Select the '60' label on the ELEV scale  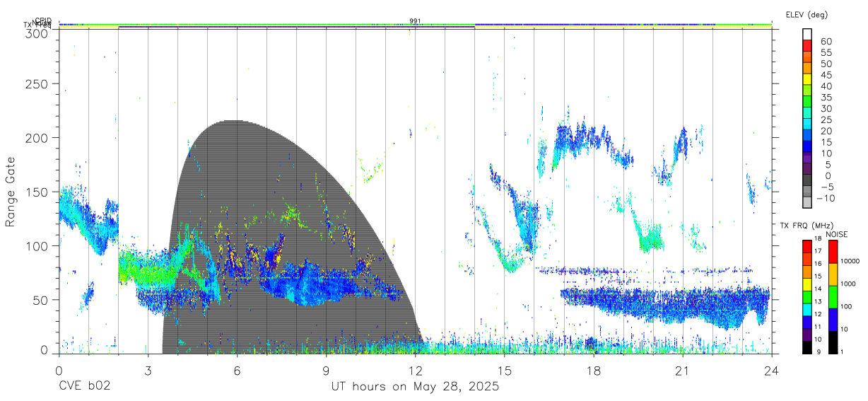click(x=826, y=41)
